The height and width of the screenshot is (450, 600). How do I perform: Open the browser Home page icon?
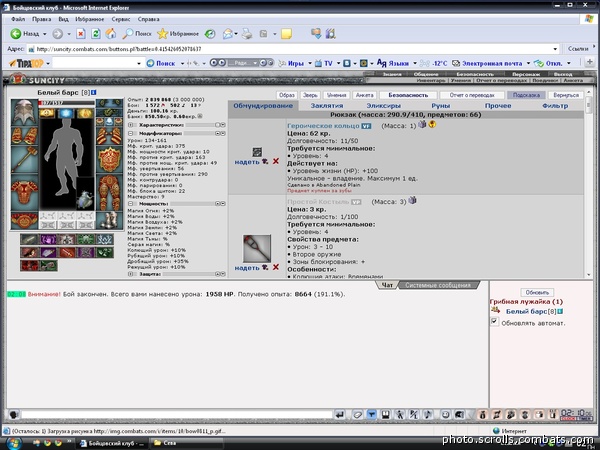[x=111, y=34]
